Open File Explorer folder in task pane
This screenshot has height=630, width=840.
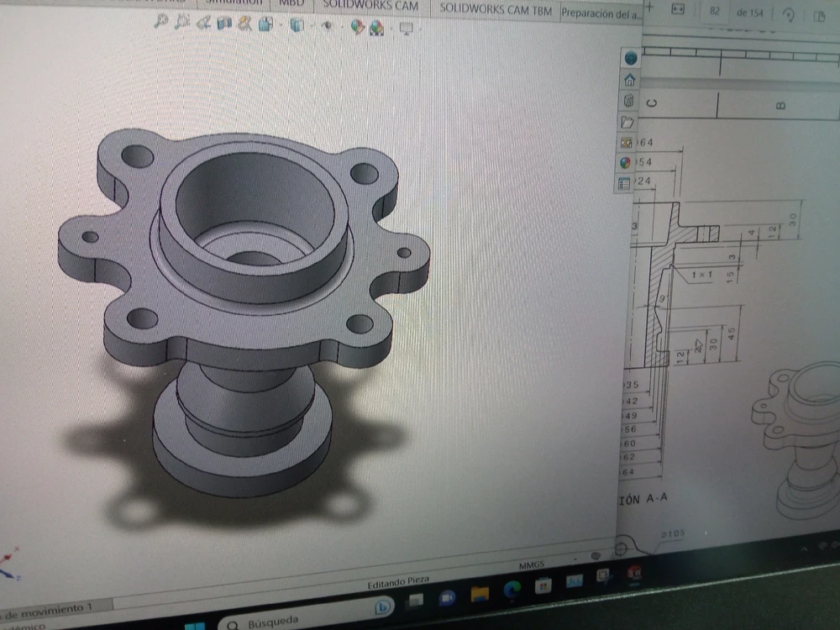click(x=627, y=122)
